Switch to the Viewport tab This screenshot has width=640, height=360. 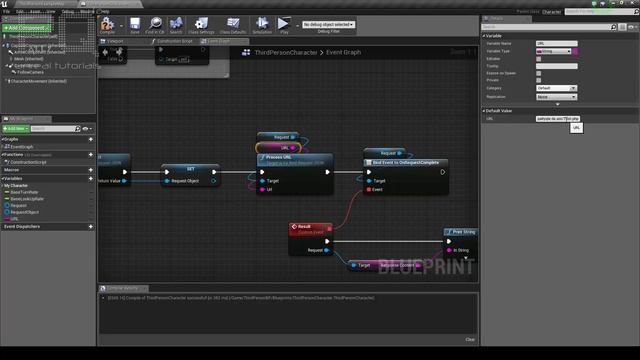pyautogui.click(x=115, y=41)
